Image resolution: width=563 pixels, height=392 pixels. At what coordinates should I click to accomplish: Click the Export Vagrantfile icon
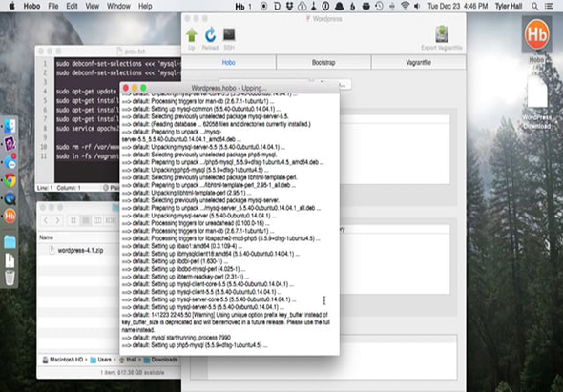(442, 34)
